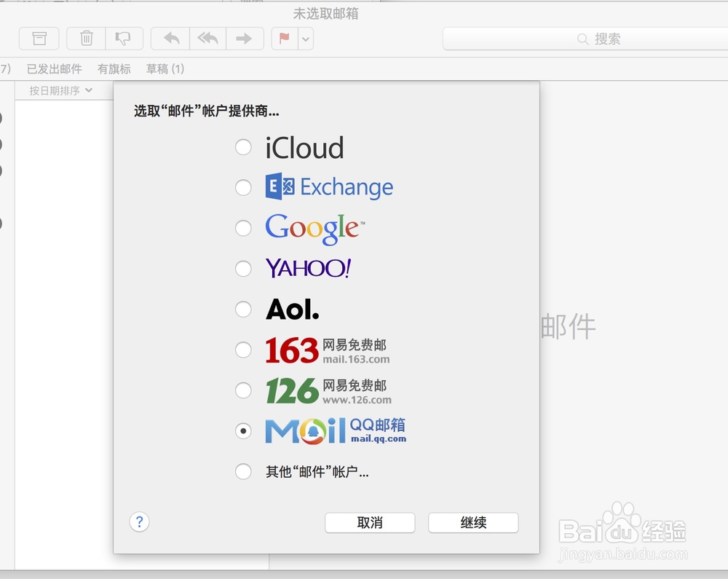Click the 126 www.126.com logo
This screenshot has height=579, width=728.
(329, 391)
